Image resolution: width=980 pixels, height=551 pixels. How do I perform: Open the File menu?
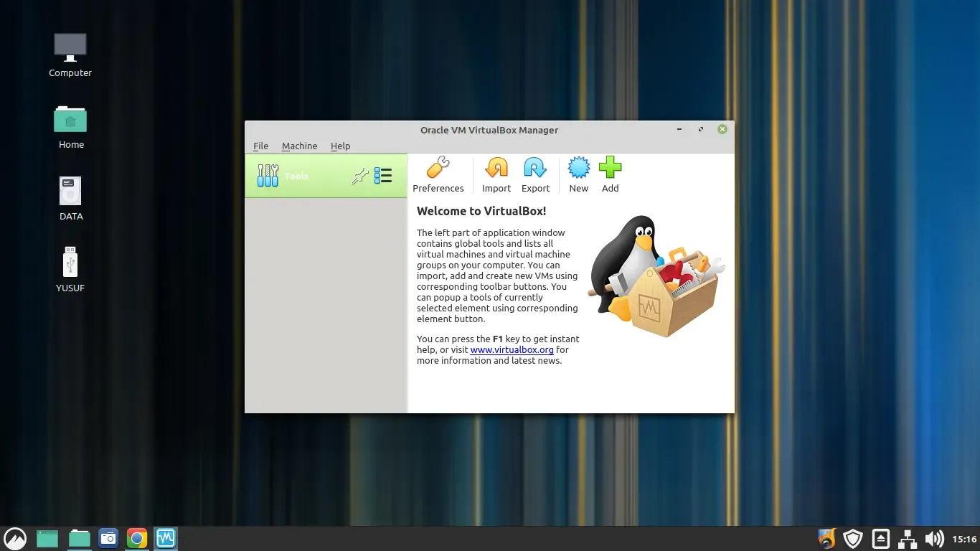pos(260,146)
